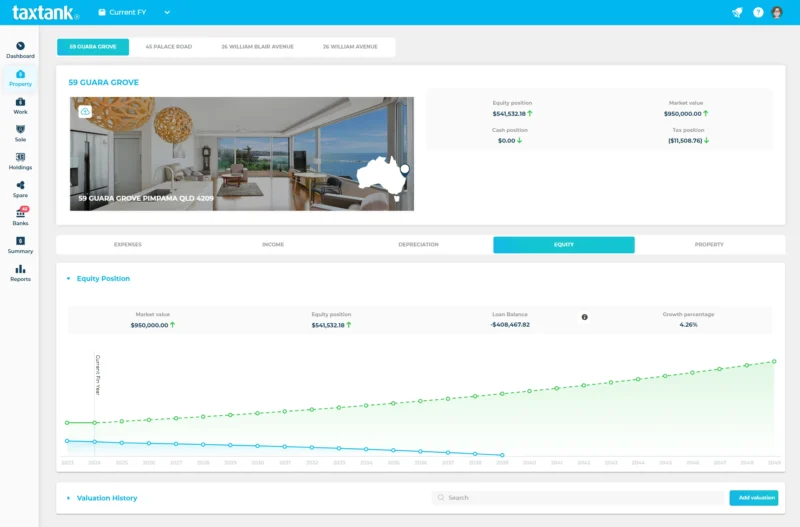The height and width of the screenshot is (527, 800).
Task: Click the Tax position ($11,508.76) value
Action: click(688, 140)
